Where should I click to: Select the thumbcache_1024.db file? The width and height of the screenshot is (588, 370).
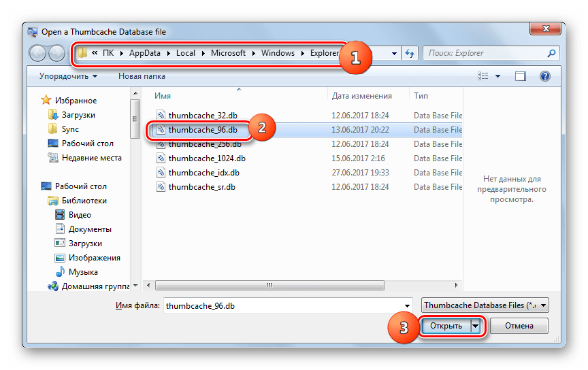(206, 158)
